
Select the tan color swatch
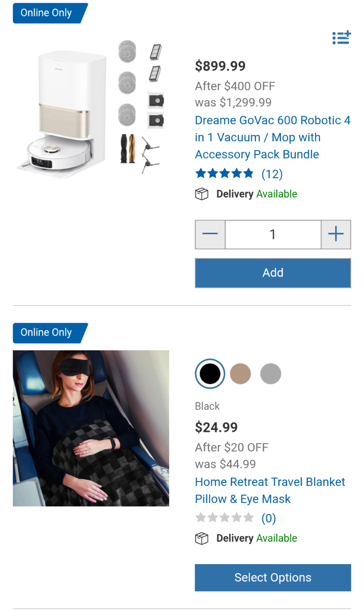click(240, 374)
